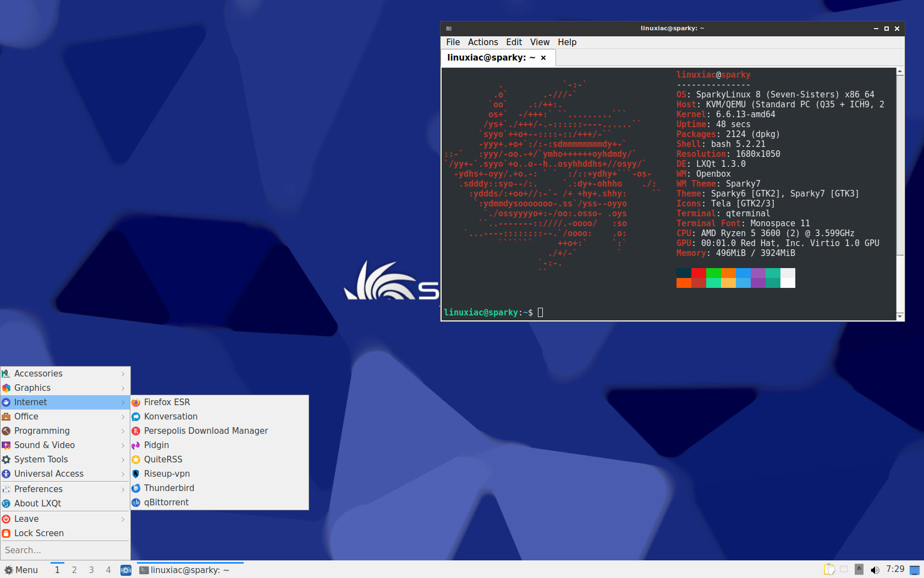
Task: Click the menu Search field
Action: pyautogui.click(x=65, y=550)
